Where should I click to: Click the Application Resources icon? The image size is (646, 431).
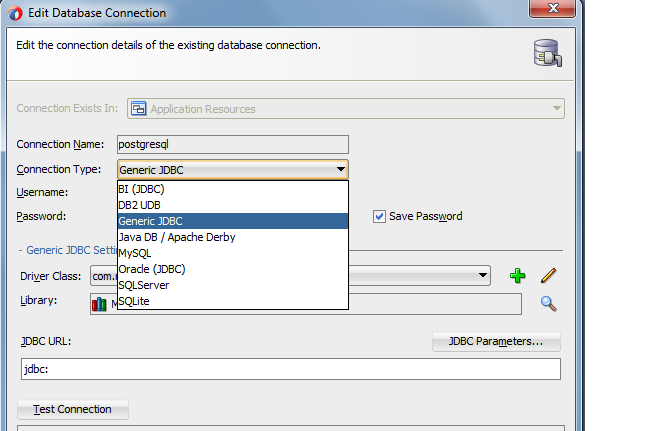[138, 109]
